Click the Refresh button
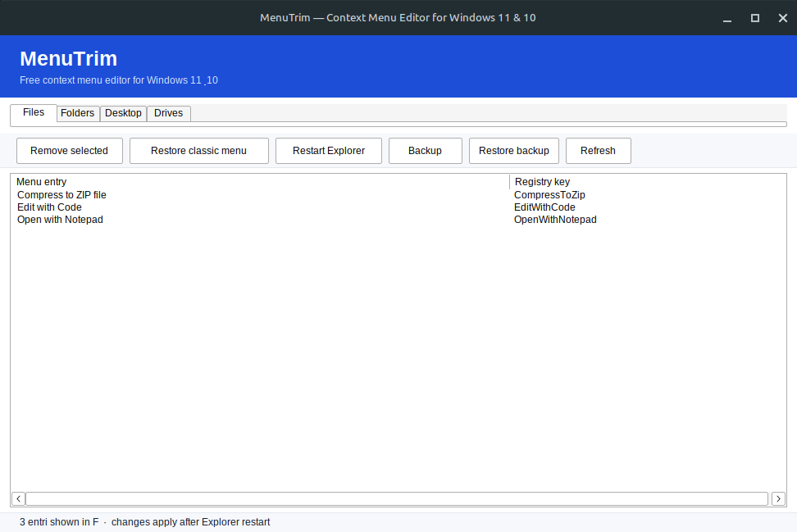Screen dimensions: 797x532 point(599,151)
